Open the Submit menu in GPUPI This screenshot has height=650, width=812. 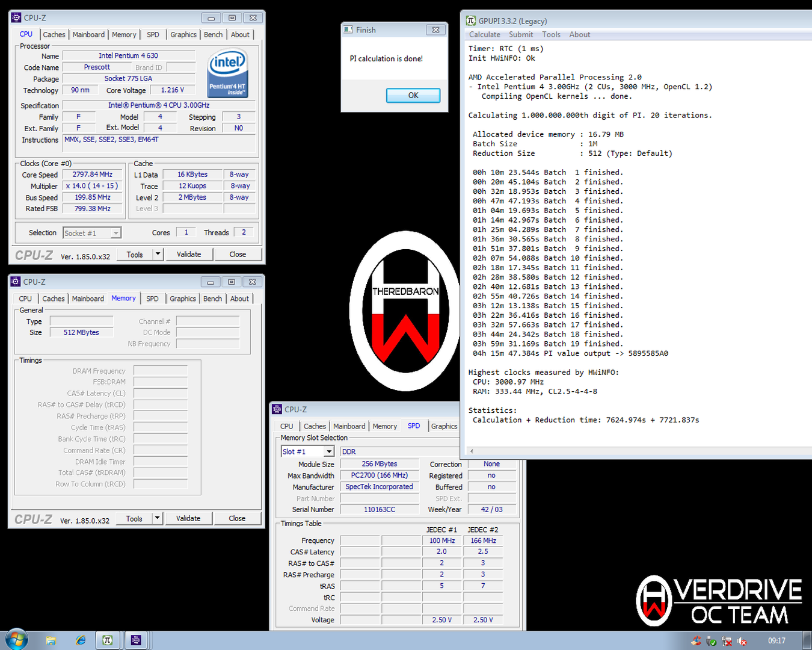(x=521, y=34)
